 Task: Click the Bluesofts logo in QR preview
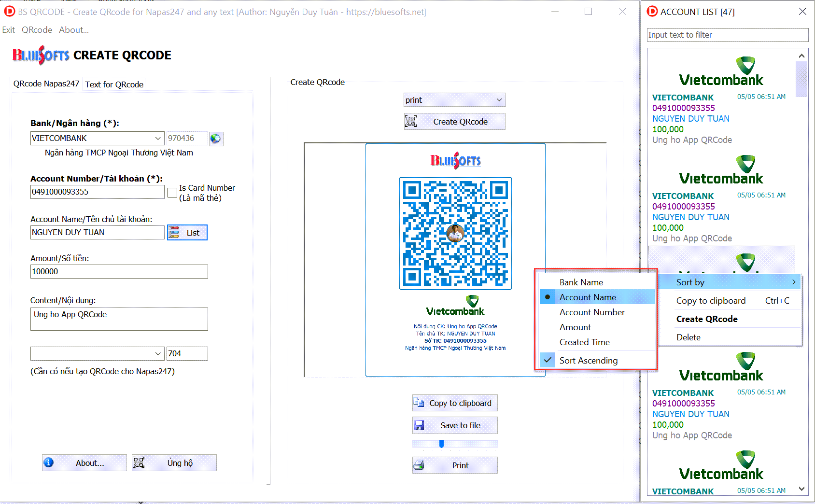[x=455, y=160]
